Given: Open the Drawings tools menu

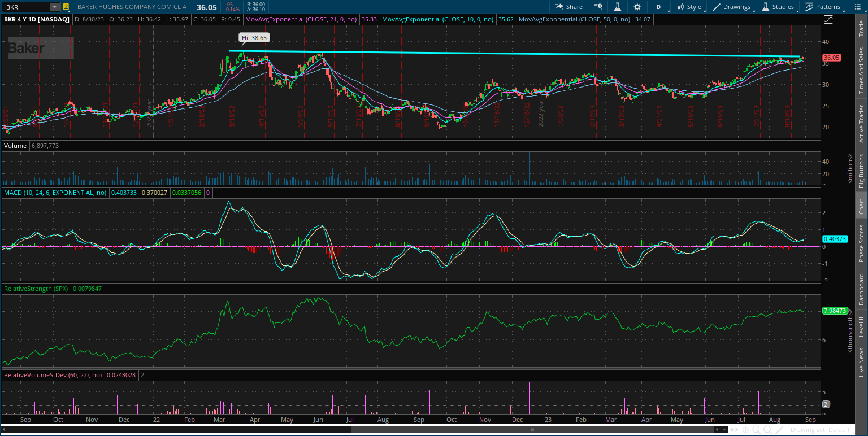Looking at the screenshot, I should [x=732, y=7].
